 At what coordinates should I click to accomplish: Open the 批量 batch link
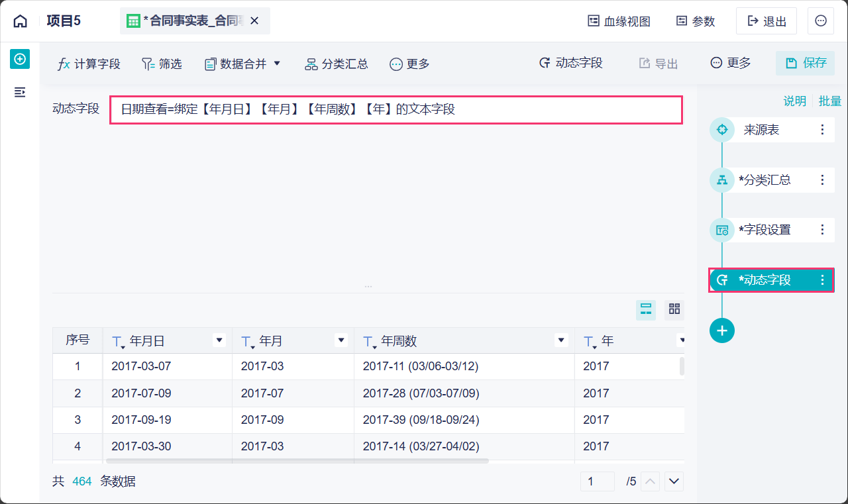coord(830,101)
